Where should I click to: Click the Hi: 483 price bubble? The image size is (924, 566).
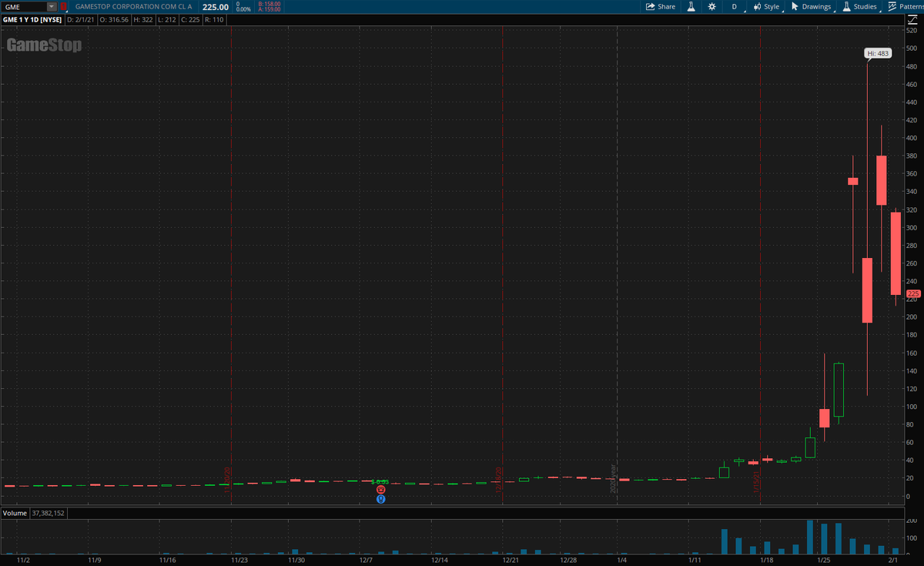coord(876,53)
